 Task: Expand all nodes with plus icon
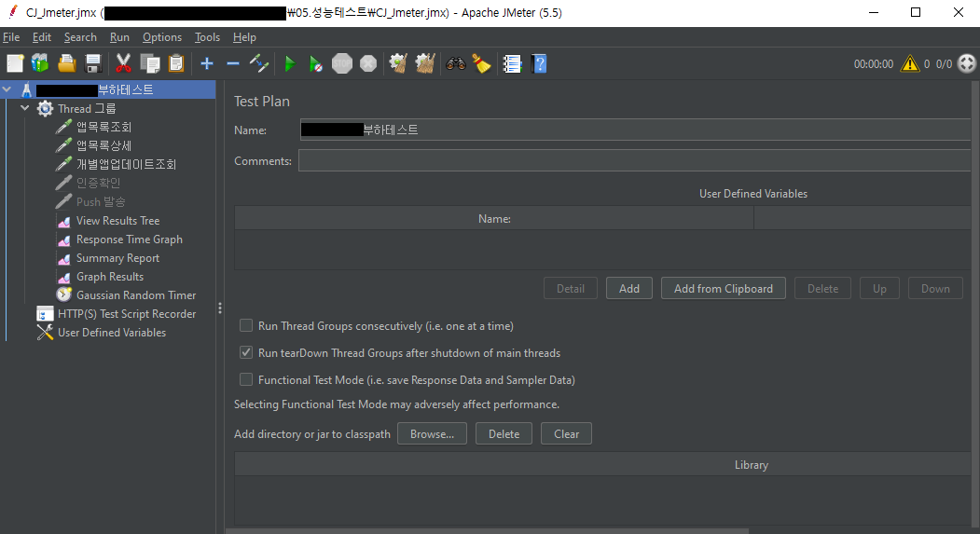[x=207, y=63]
